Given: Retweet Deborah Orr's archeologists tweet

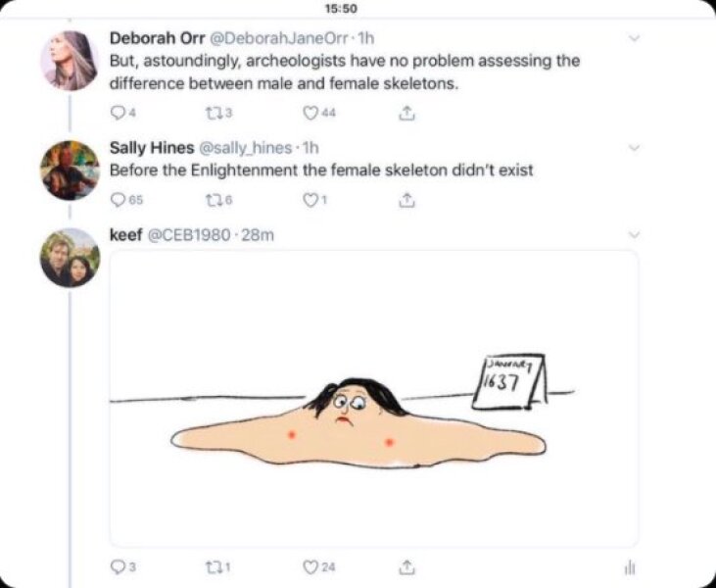Looking at the screenshot, I should pyautogui.click(x=213, y=113).
